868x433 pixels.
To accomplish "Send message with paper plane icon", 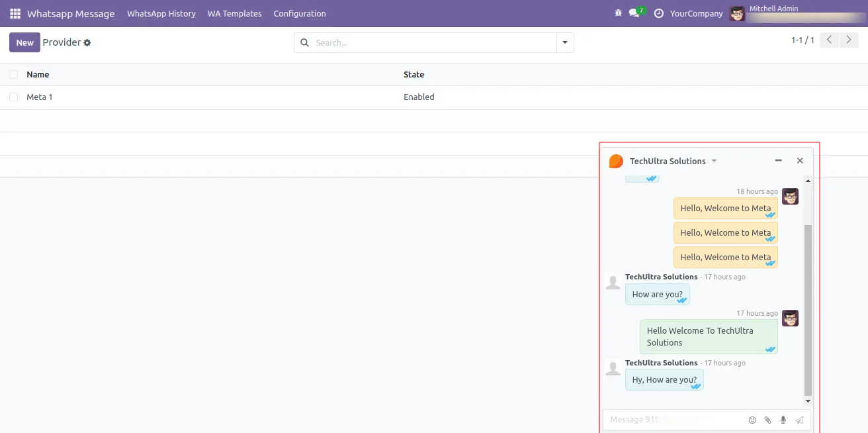I will (x=799, y=420).
